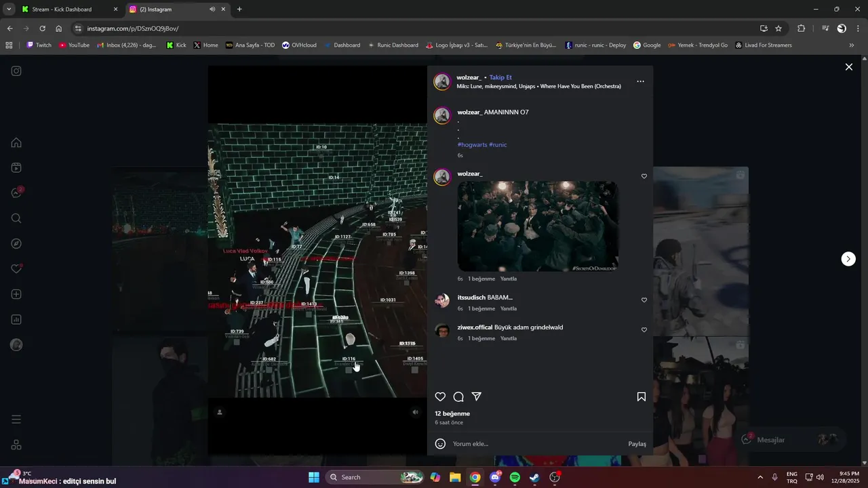868x488 pixels.
Task: Open the audio track link in header
Action: (x=538, y=86)
